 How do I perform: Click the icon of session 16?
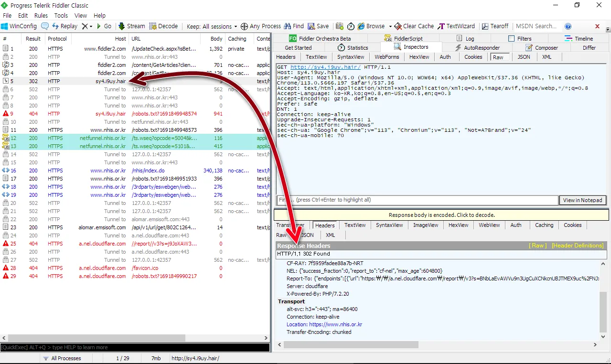[x=6, y=171]
